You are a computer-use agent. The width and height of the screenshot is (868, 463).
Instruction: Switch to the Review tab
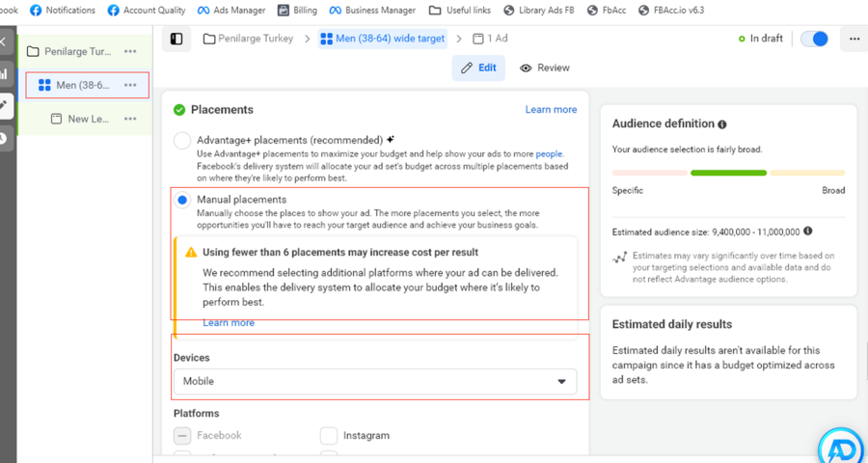tap(545, 68)
